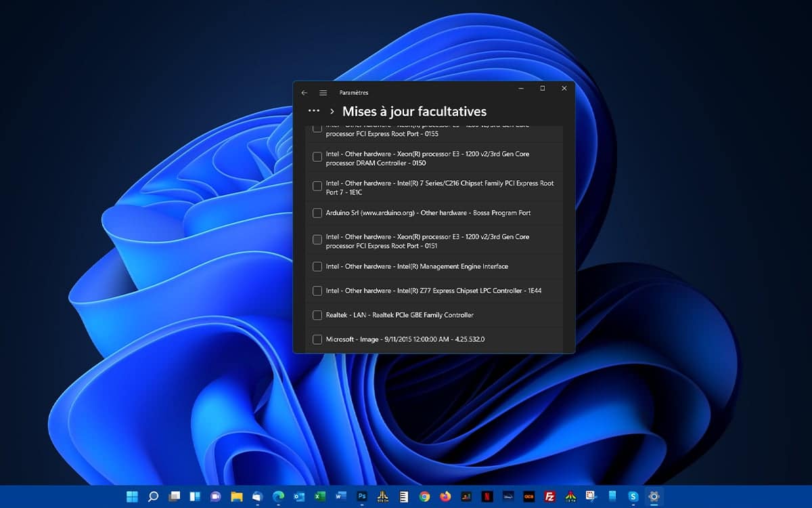The image size is (812, 508).
Task: Click the 'processor DRAM Controller - 0150' text
Action: coord(376,163)
